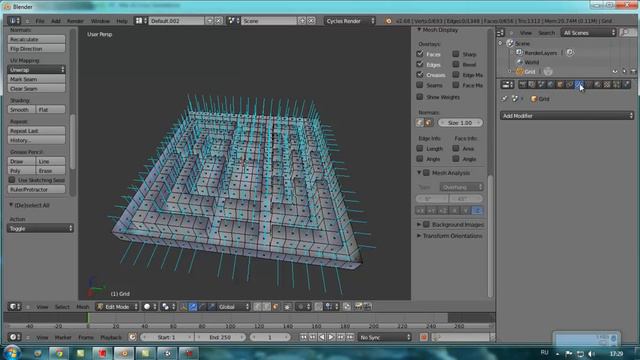Open the Physics properties tab icon
The height and width of the screenshot is (360, 640).
pyautogui.click(x=626, y=84)
